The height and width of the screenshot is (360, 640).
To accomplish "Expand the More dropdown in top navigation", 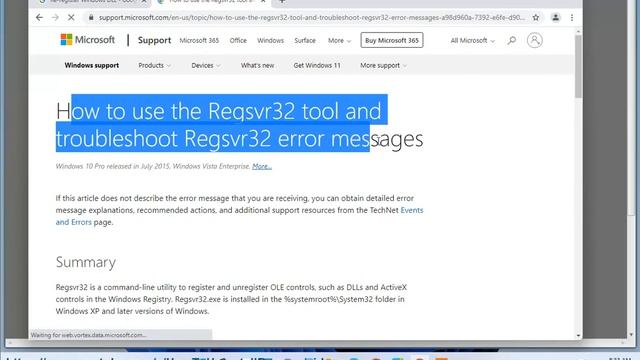I will [339, 40].
